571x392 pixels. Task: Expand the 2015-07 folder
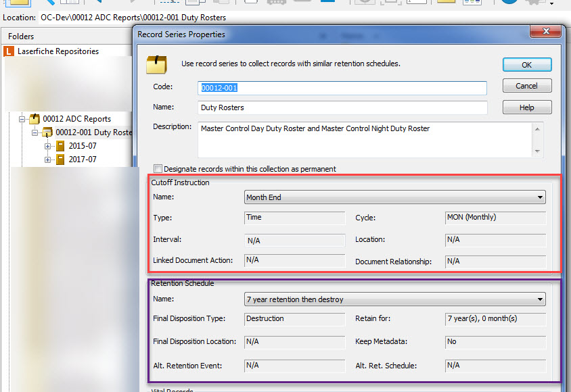click(48, 146)
